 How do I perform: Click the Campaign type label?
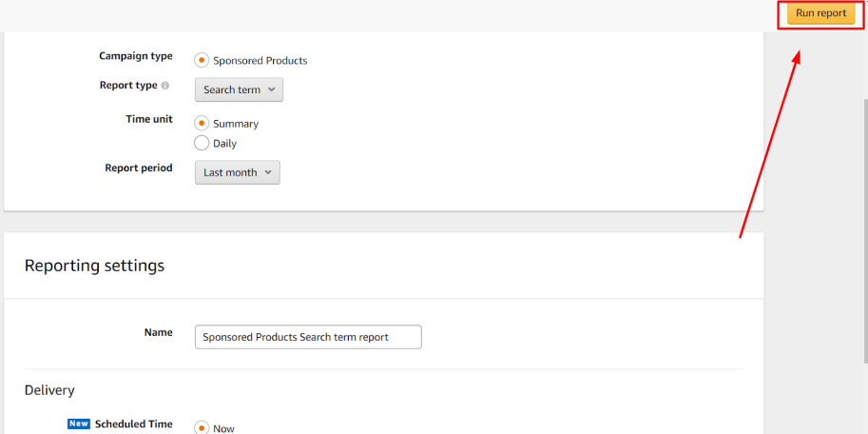pos(136,56)
